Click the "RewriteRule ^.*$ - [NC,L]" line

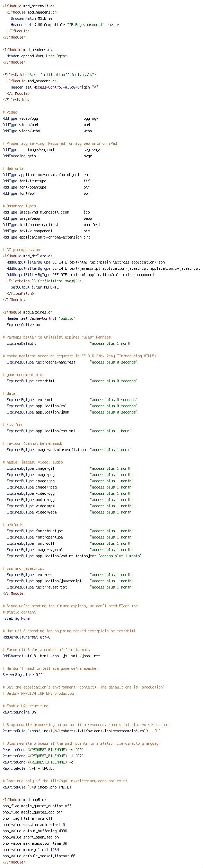28,768
